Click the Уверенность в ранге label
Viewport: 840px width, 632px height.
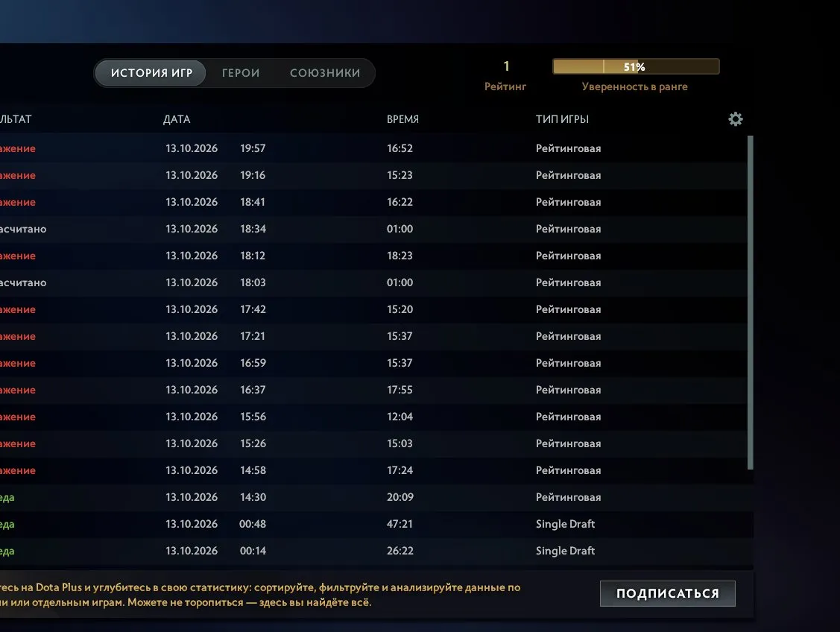635,86
